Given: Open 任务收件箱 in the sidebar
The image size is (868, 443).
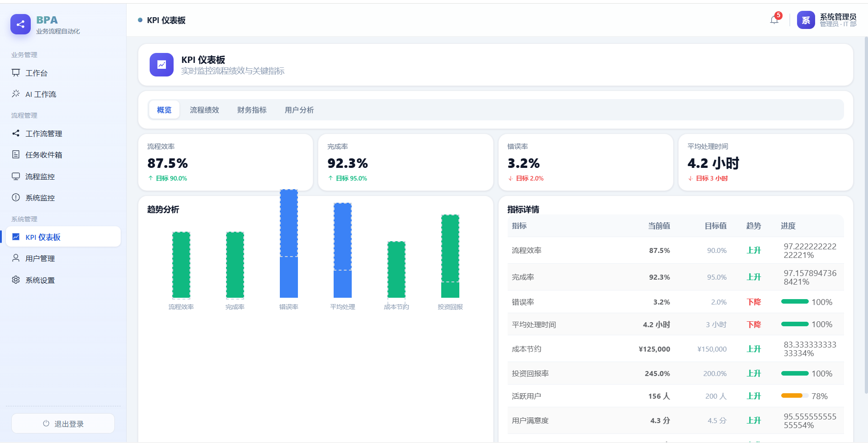Looking at the screenshot, I should point(63,155).
